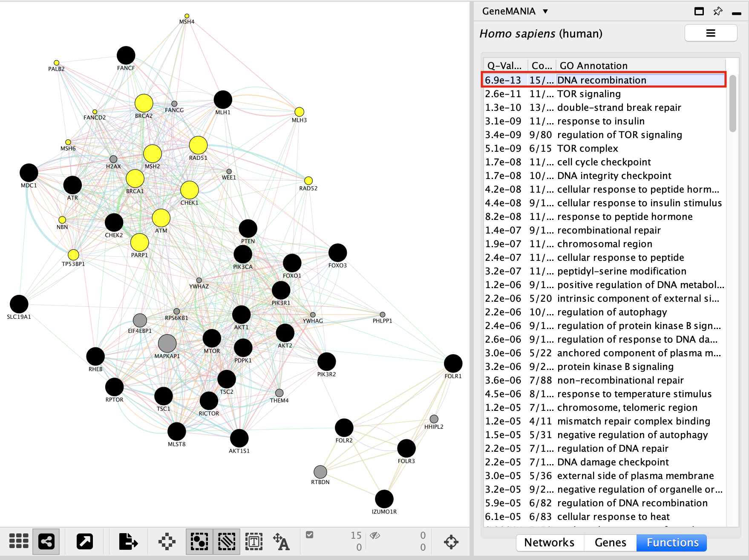Click the export network file icon
This screenshot has height=560, width=749.
128,541
